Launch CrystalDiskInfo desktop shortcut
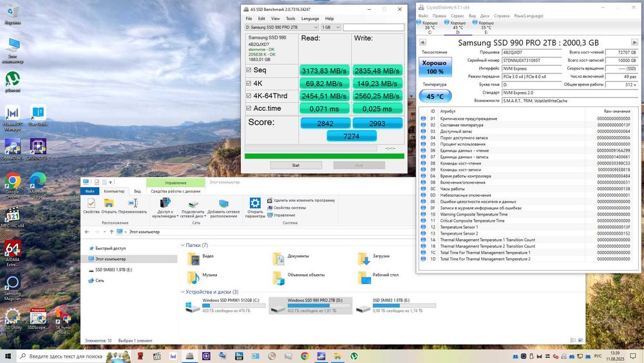 coord(13,149)
